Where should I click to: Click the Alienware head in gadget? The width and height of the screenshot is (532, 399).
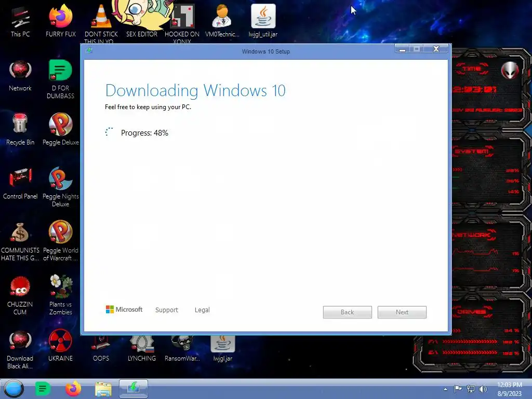click(510, 70)
